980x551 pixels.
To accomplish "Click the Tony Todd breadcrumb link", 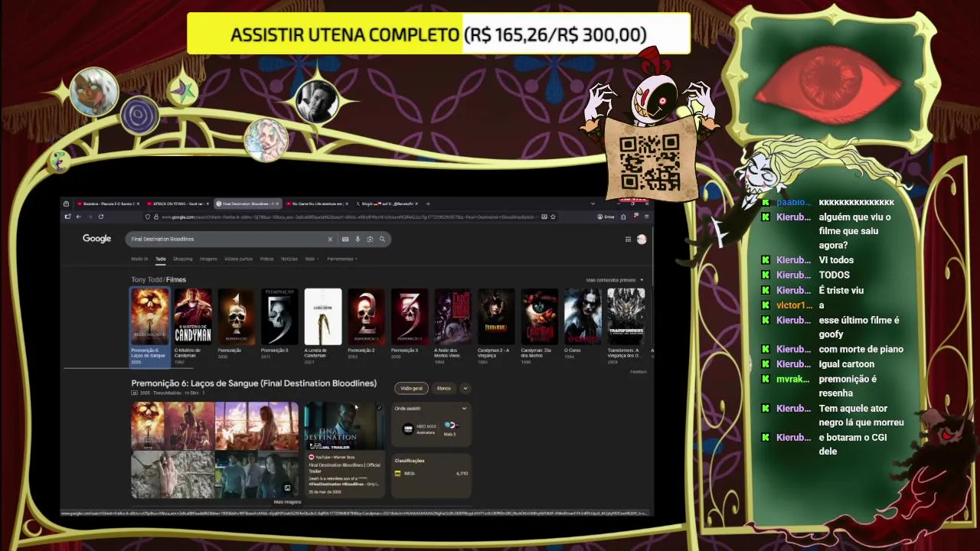I will (147, 279).
